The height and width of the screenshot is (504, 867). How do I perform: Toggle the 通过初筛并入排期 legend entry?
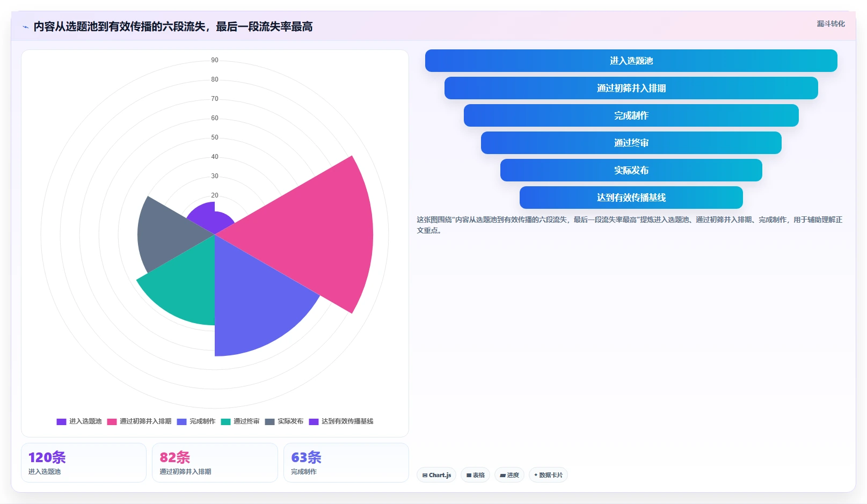tap(139, 421)
